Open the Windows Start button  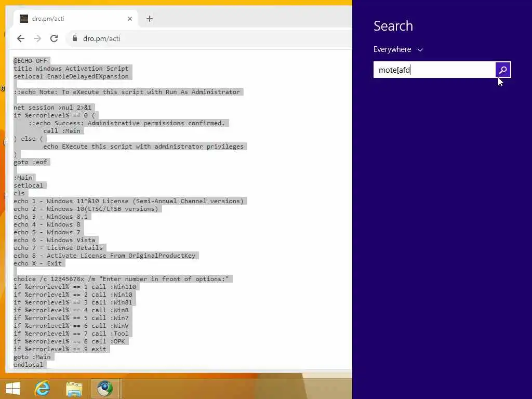coord(13,389)
